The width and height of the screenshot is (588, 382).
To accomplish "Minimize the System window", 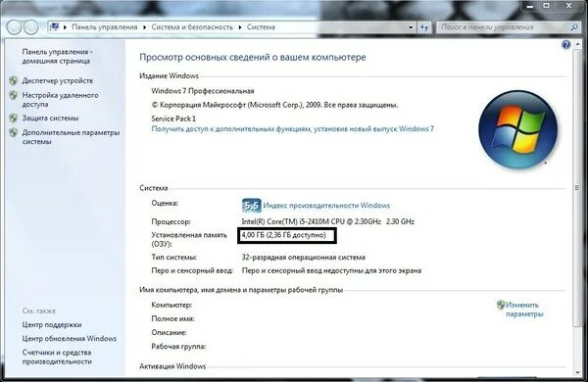I will coord(530,6).
